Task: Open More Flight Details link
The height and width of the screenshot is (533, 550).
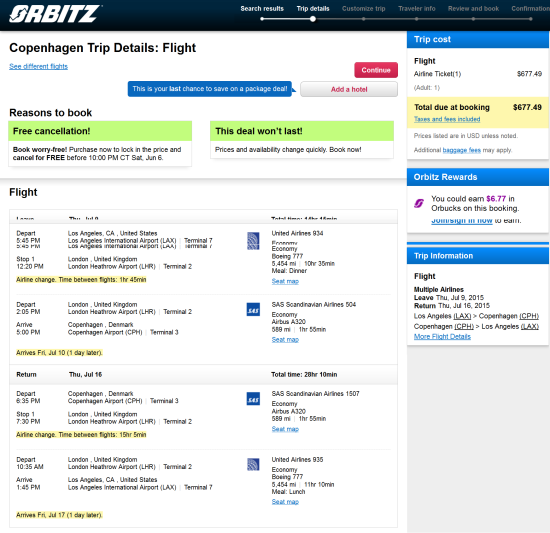Action: tap(442, 337)
